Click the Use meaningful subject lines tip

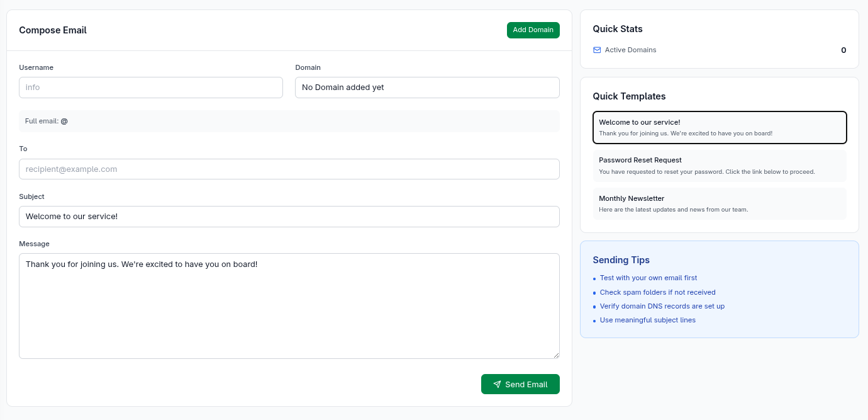click(x=647, y=320)
